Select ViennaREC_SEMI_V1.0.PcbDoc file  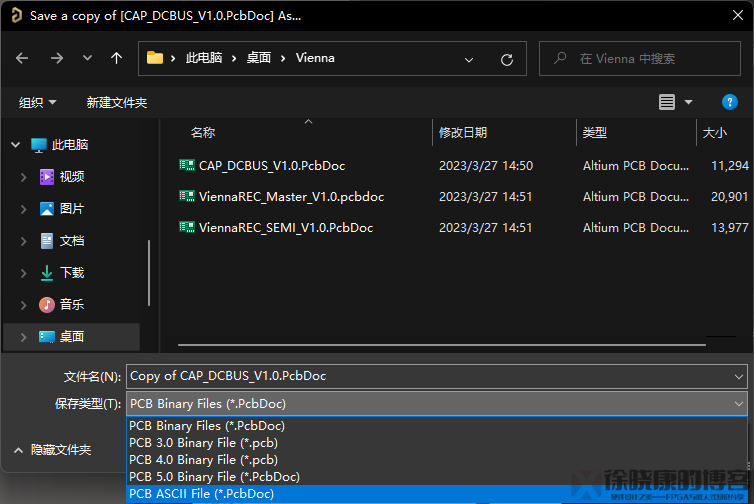click(x=285, y=228)
